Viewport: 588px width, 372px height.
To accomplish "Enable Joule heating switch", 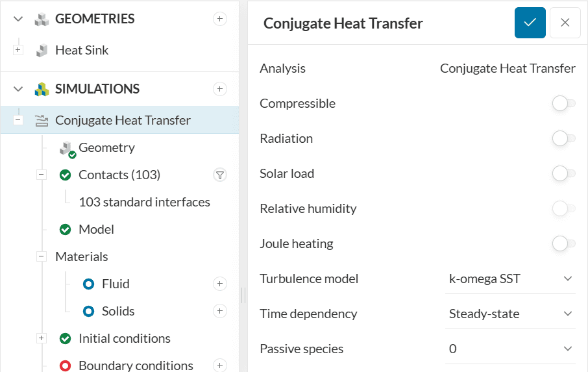I will [x=563, y=243].
